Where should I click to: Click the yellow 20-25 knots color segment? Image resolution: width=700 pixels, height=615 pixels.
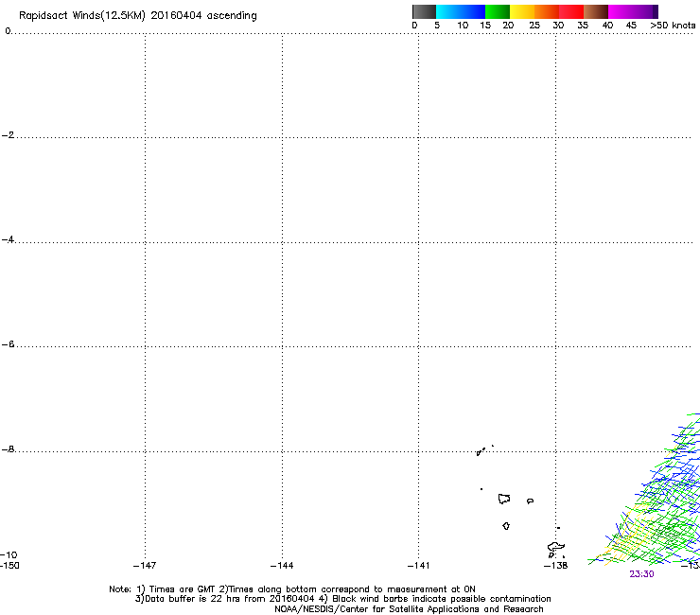pos(522,11)
